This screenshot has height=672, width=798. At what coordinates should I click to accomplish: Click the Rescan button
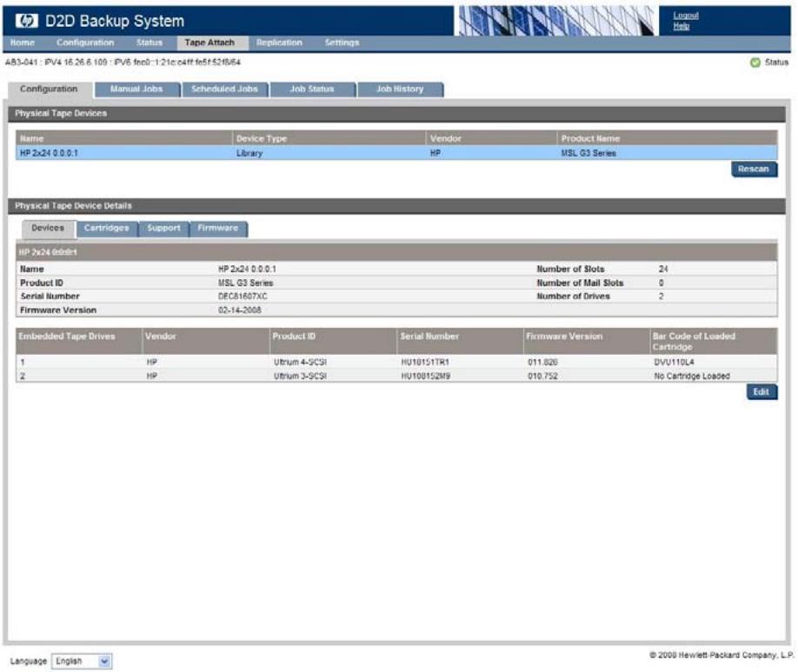(x=754, y=169)
